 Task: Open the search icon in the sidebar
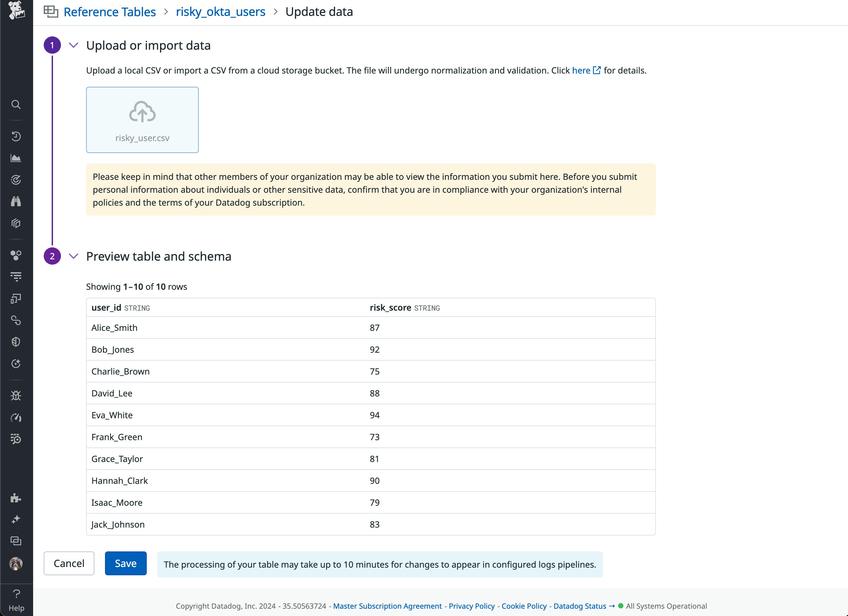click(16, 105)
